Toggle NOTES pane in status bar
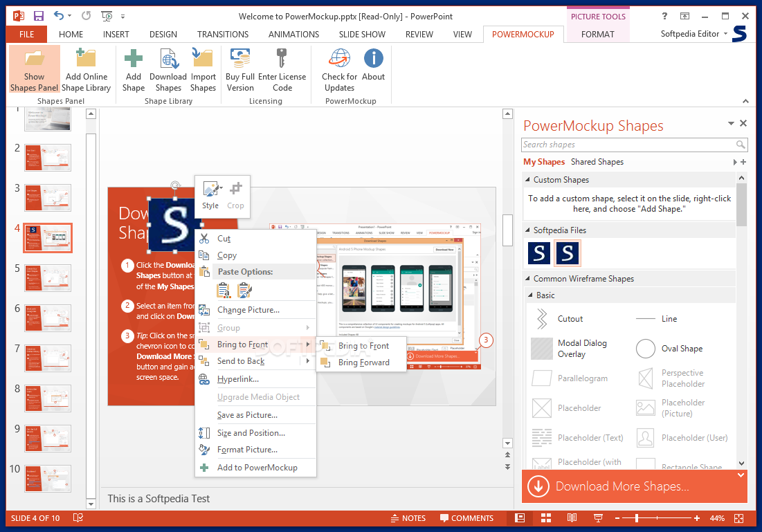 (x=408, y=518)
